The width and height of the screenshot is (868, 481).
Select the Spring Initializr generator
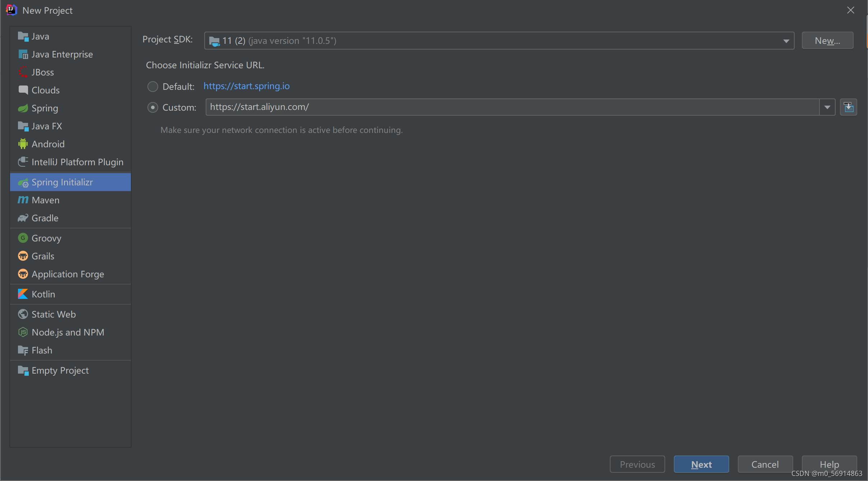pyautogui.click(x=61, y=182)
